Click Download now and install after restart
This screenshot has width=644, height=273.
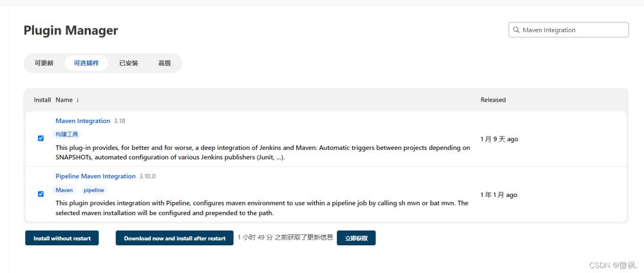point(175,238)
